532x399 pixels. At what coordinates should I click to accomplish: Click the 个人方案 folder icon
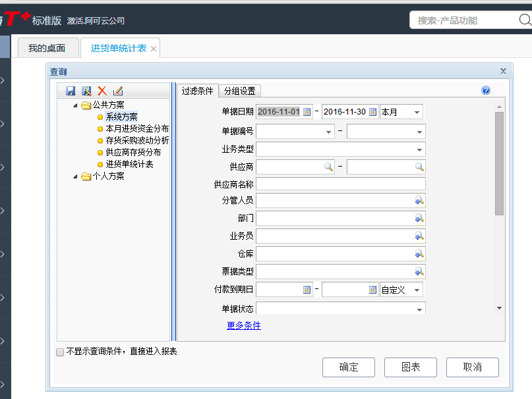[x=86, y=176]
